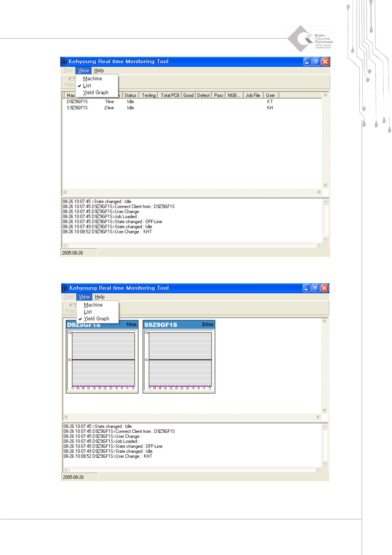Click 'State changed : OFF-Line' log line, upper window
392x555 pixels.
(x=112, y=222)
